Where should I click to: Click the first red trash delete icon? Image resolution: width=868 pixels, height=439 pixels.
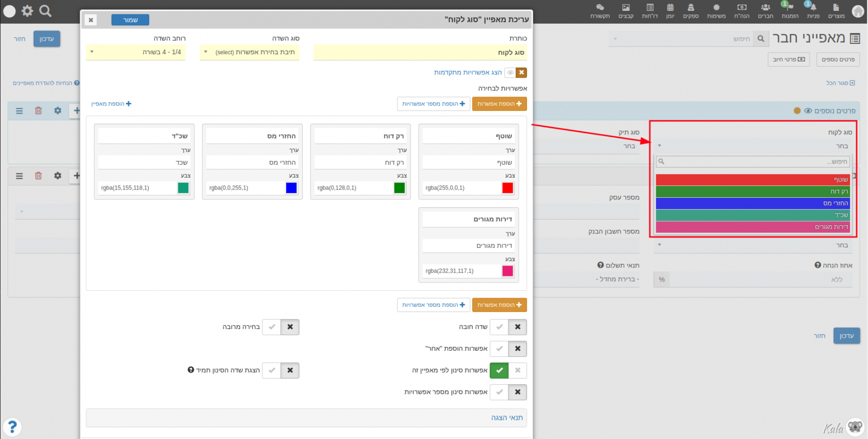[x=38, y=111]
